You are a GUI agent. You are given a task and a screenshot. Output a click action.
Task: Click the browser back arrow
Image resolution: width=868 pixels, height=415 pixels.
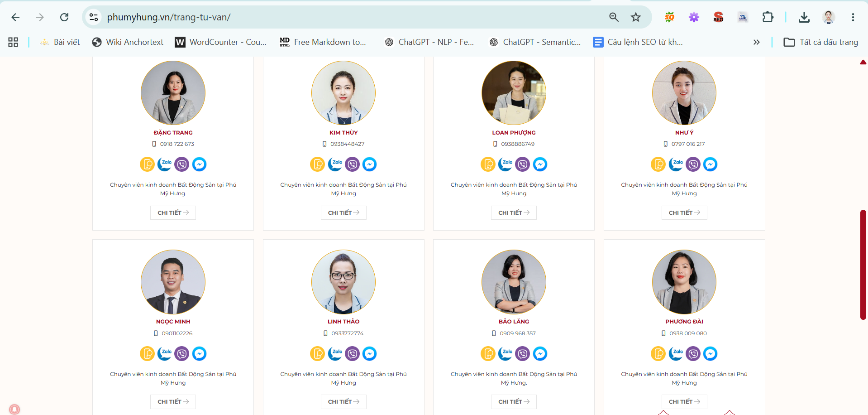15,17
